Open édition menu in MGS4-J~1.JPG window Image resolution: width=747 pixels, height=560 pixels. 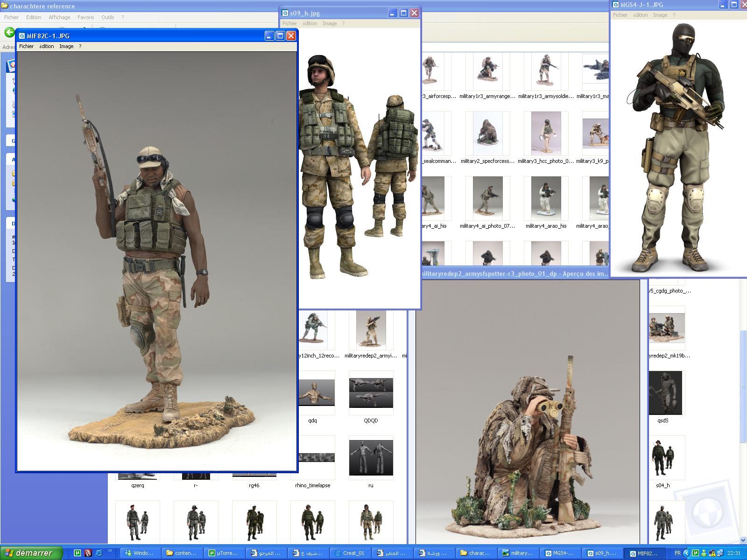(640, 15)
